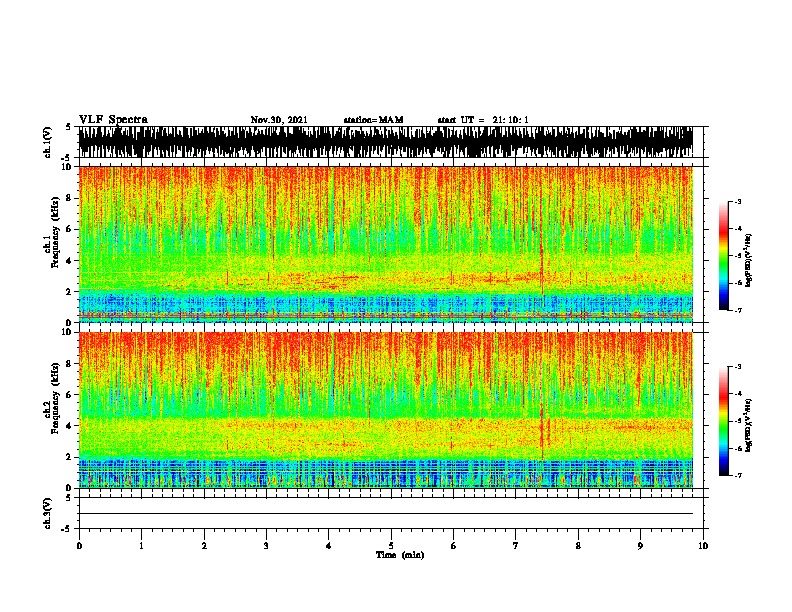This screenshot has width=792, height=612.
Task: Click the "station=MAM" header text
Action: (373, 120)
